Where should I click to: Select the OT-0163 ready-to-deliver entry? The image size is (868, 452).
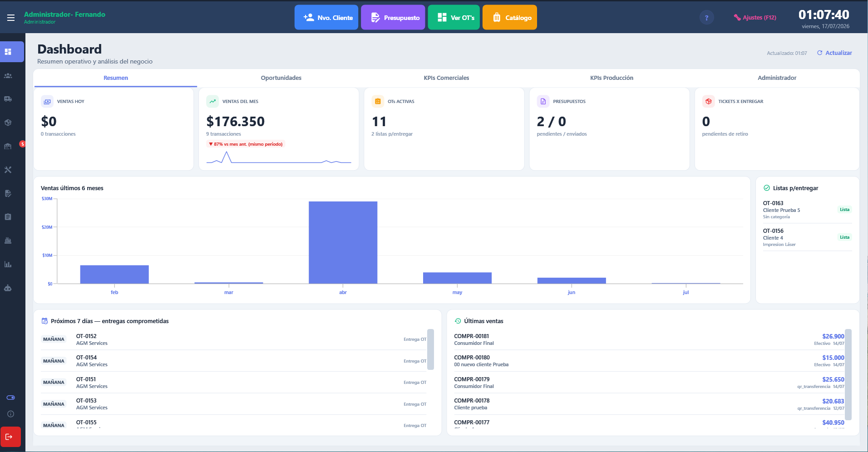coord(807,210)
